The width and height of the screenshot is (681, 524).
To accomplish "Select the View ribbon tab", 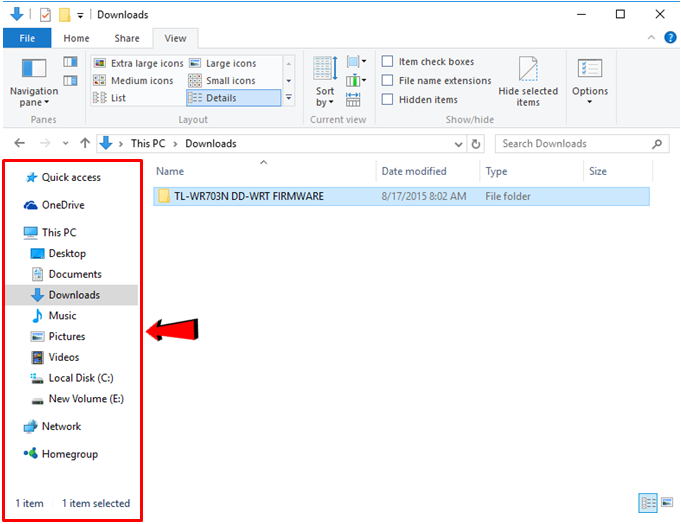I will pyautogui.click(x=175, y=38).
